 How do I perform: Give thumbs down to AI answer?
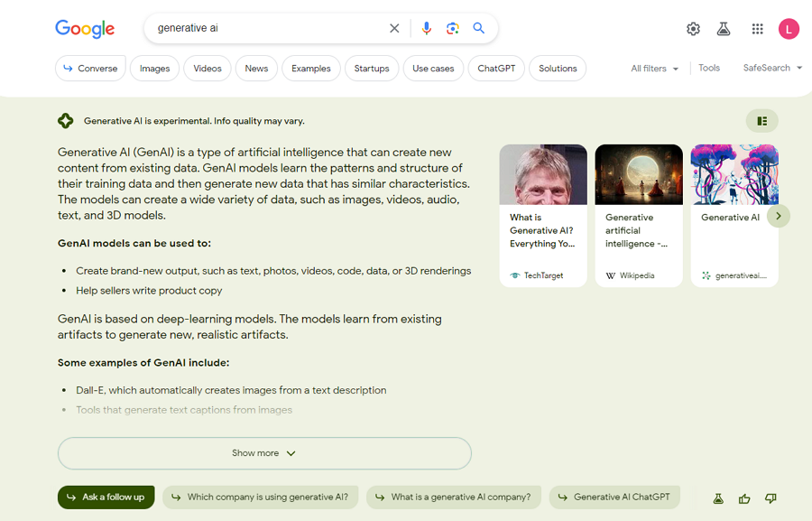point(770,498)
